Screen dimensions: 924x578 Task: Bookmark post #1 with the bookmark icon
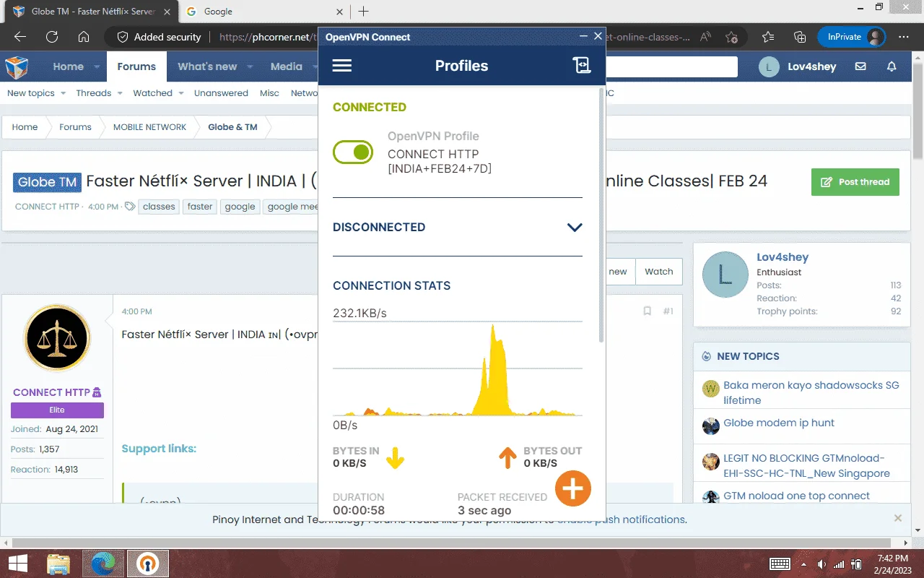point(648,311)
